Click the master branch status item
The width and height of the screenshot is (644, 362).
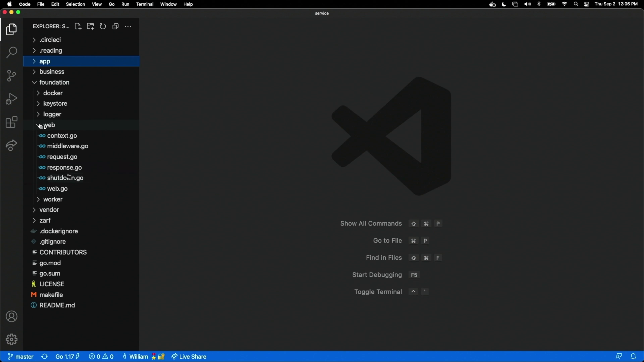20,356
